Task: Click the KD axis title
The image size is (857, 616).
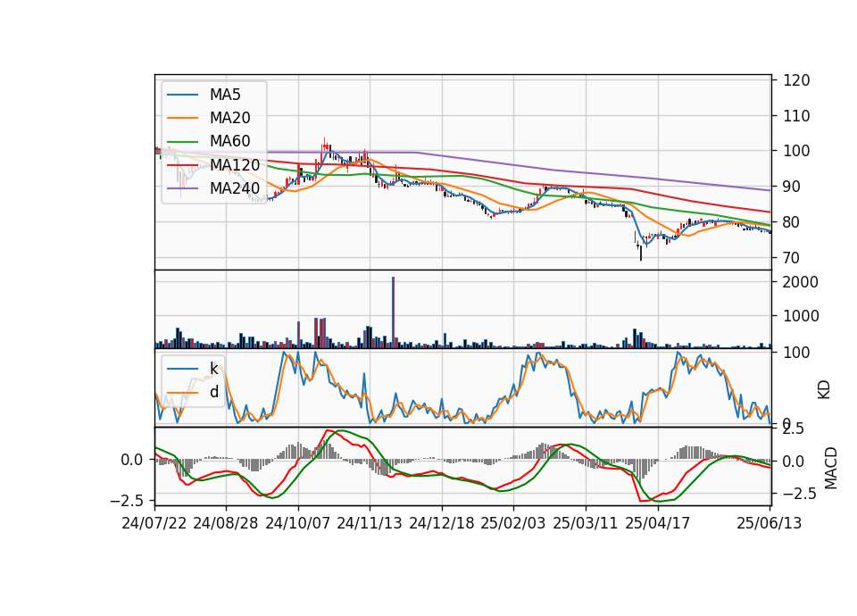Action: coord(824,390)
